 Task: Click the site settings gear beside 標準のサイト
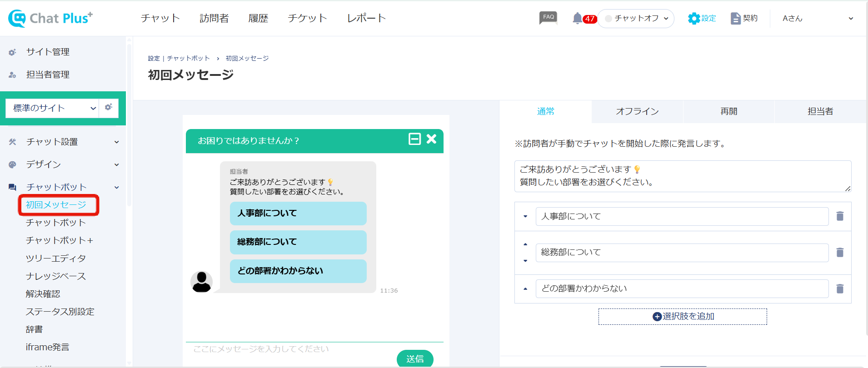click(109, 108)
